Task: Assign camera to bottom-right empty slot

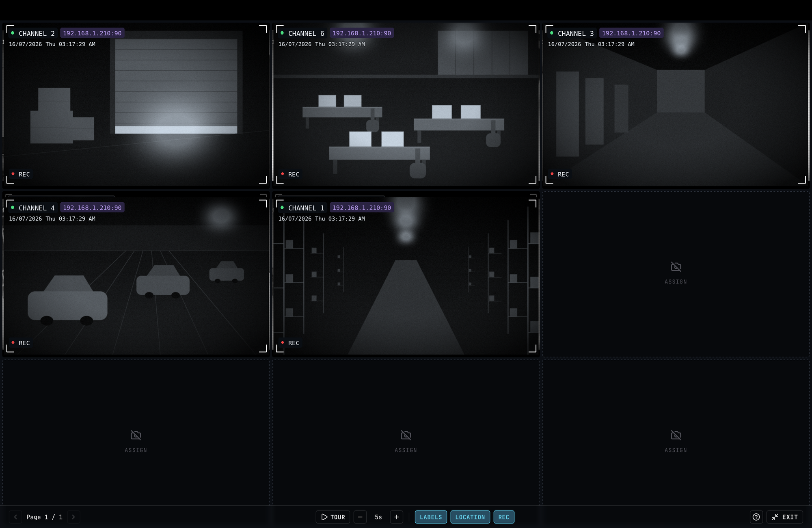Action: click(676, 441)
